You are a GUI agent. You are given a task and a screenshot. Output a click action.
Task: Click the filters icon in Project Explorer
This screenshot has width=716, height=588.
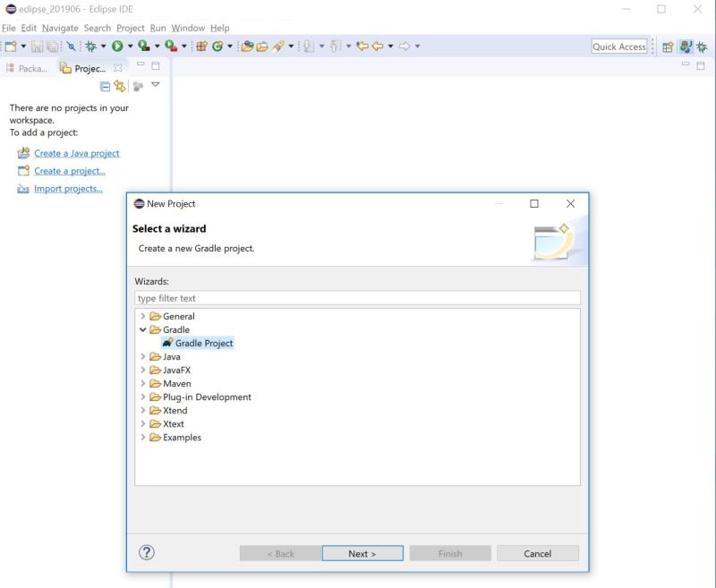pos(138,86)
